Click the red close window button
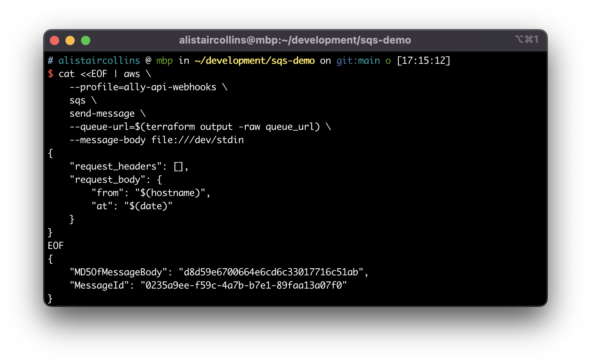Viewport: 591px width, 364px height. pos(55,40)
